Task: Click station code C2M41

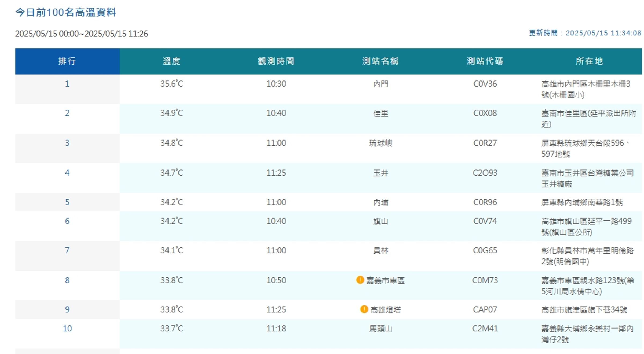Action: coord(485,329)
